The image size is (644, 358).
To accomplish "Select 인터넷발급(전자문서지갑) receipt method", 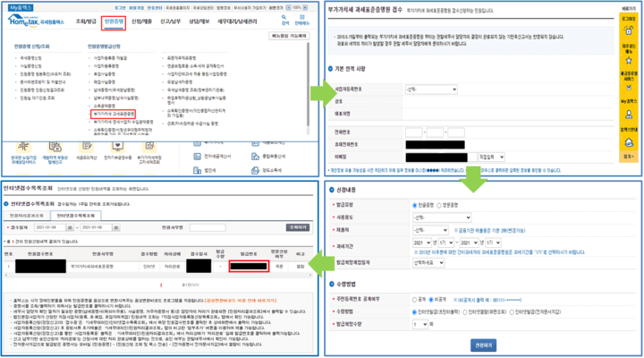I will click(x=512, y=312).
